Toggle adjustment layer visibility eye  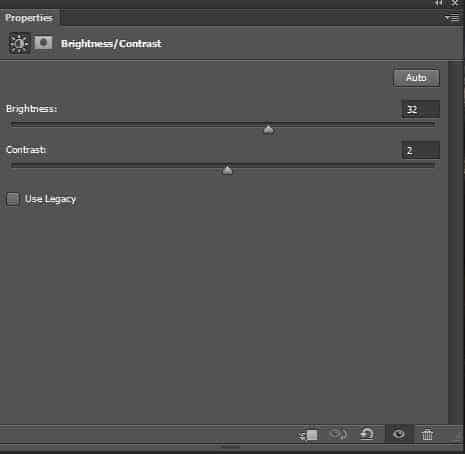click(399, 434)
